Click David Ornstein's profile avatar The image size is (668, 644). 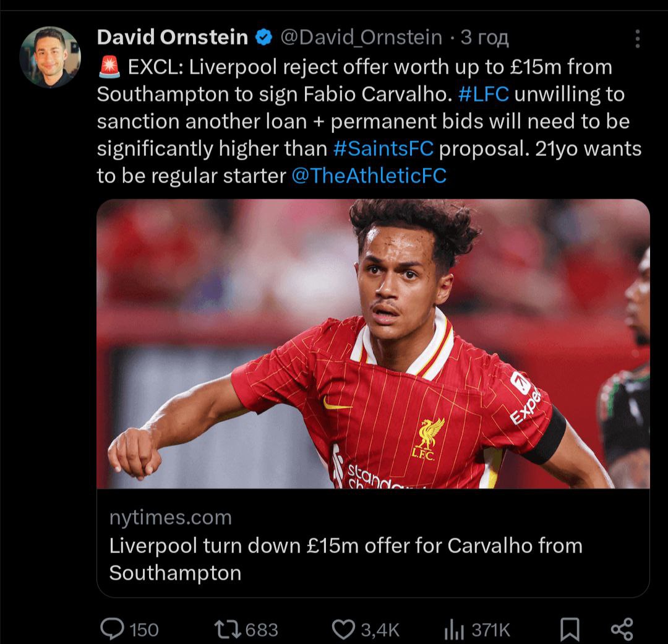[50, 57]
